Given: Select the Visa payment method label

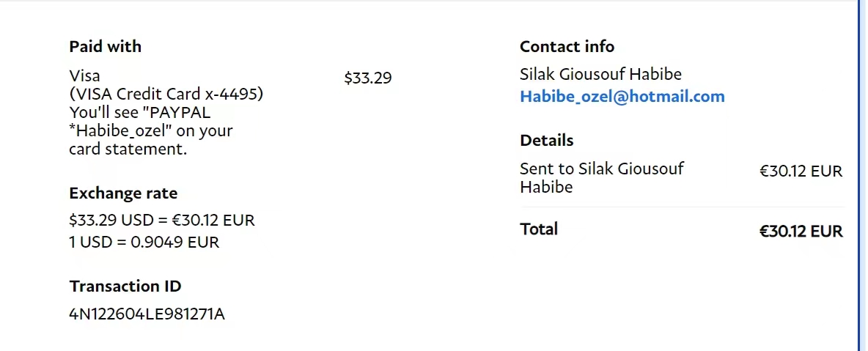Looking at the screenshot, I should [x=84, y=75].
